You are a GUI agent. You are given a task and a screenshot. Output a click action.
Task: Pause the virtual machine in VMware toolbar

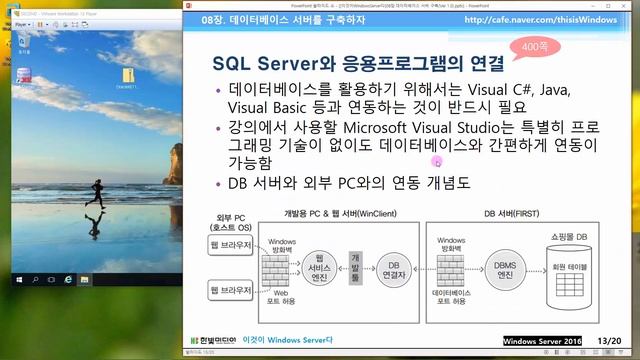click(40, 24)
